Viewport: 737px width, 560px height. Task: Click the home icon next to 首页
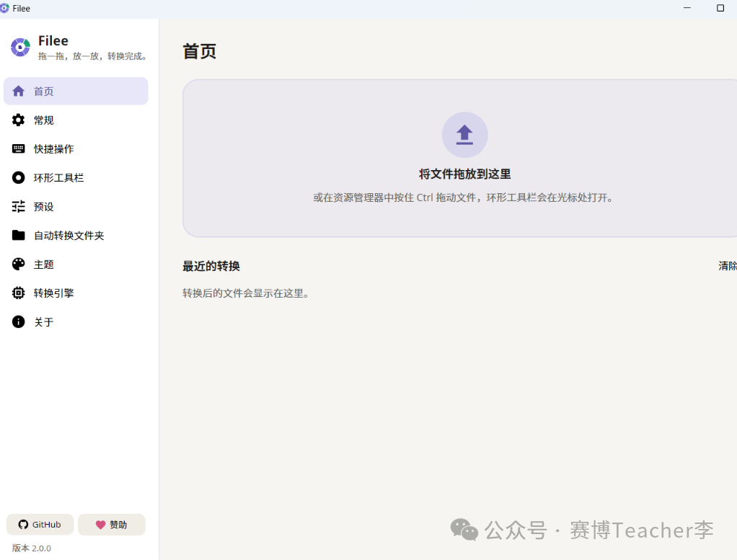(x=18, y=91)
